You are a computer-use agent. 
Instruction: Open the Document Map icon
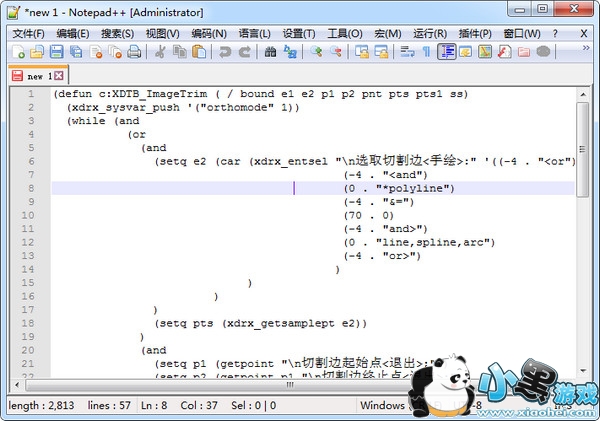point(485,51)
